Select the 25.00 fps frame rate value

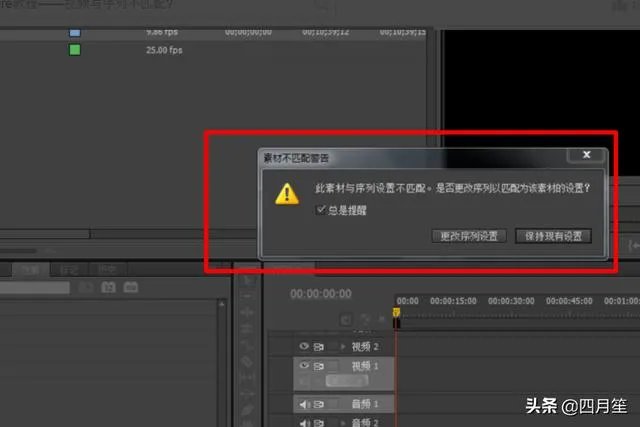coord(164,50)
